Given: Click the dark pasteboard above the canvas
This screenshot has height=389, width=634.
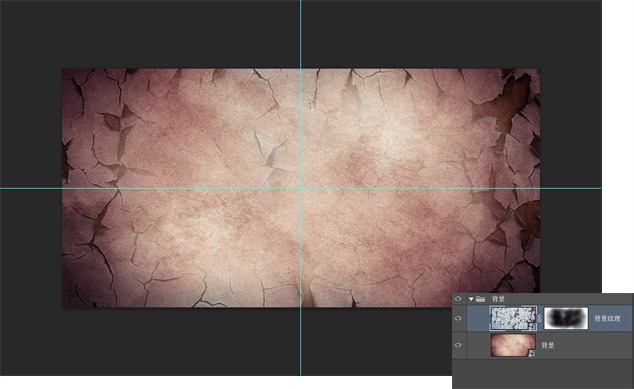Looking at the screenshot, I should 162,34.
